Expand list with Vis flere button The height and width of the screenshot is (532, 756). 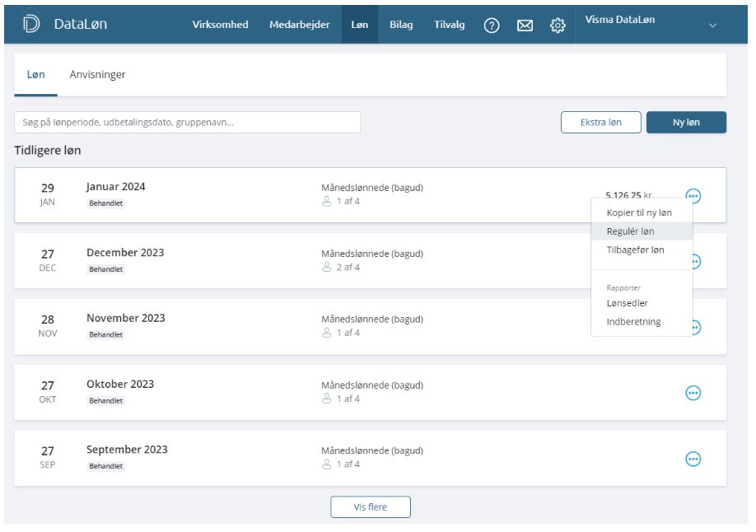[371, 507]
